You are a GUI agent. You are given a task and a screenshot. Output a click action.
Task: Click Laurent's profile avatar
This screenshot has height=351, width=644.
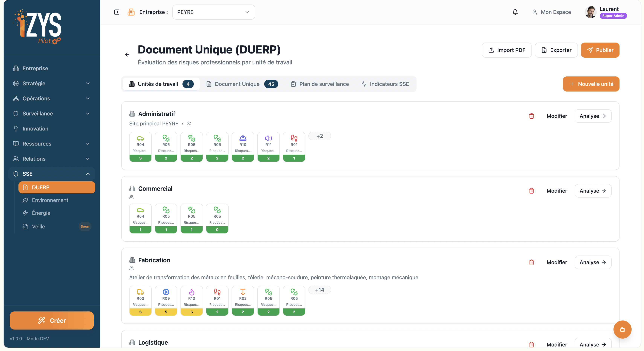(591, 12)
